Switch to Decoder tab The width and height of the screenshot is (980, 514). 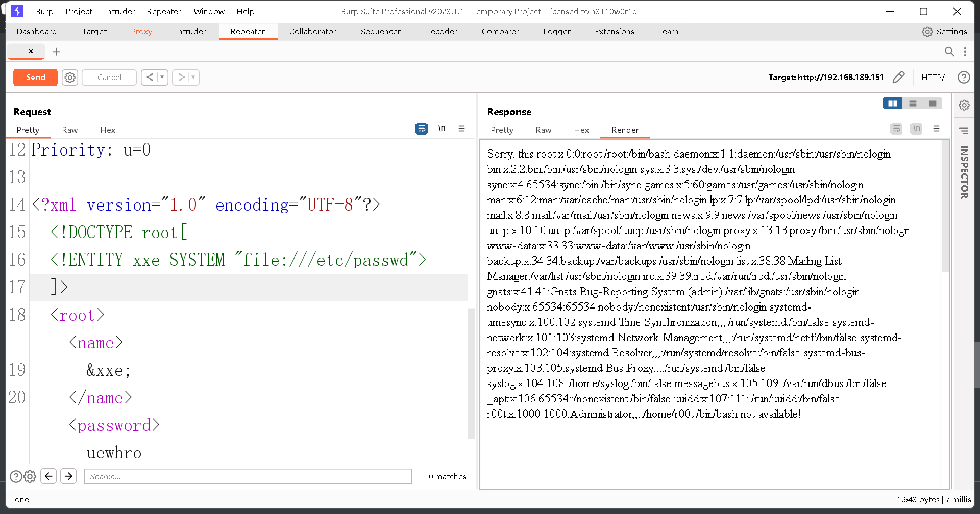point(441,32)
